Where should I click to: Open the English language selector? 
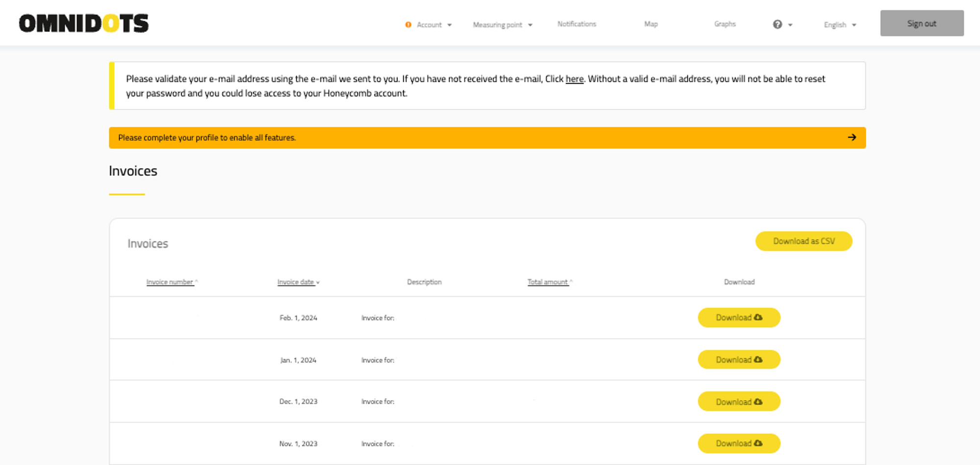(x=839, y=24)
